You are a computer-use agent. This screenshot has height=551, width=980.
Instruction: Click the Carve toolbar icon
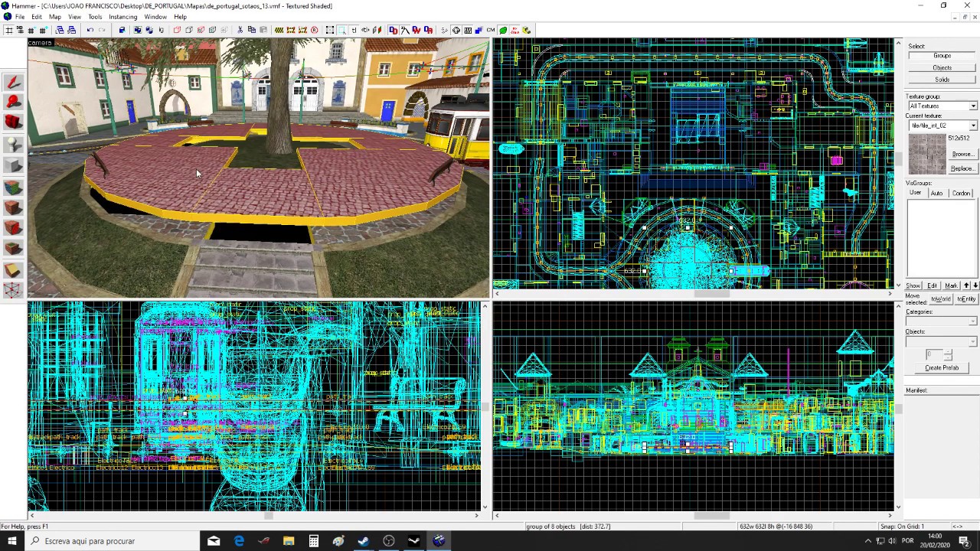coord(122,31)
